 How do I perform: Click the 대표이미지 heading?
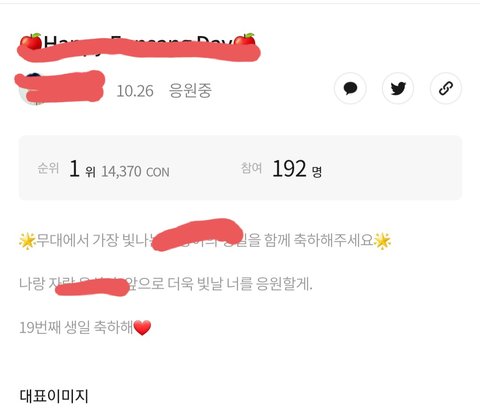(x=54, y=396)
